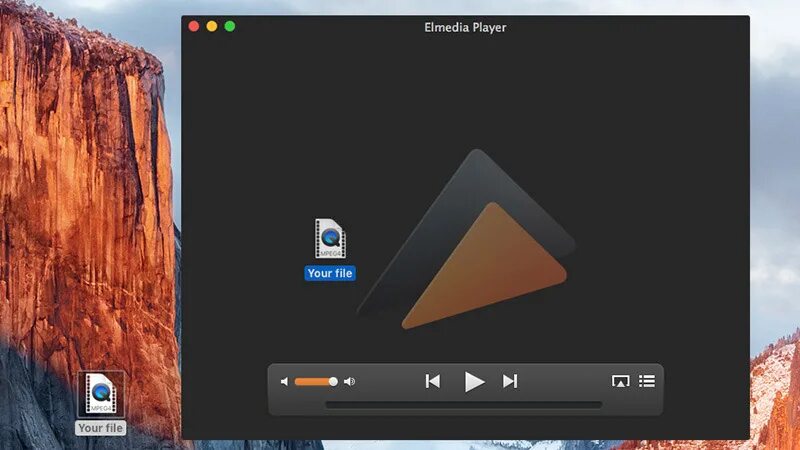This screenshot has width=800, height=450.
Task: Skip to the next track
Action: (x=510, y=381)
